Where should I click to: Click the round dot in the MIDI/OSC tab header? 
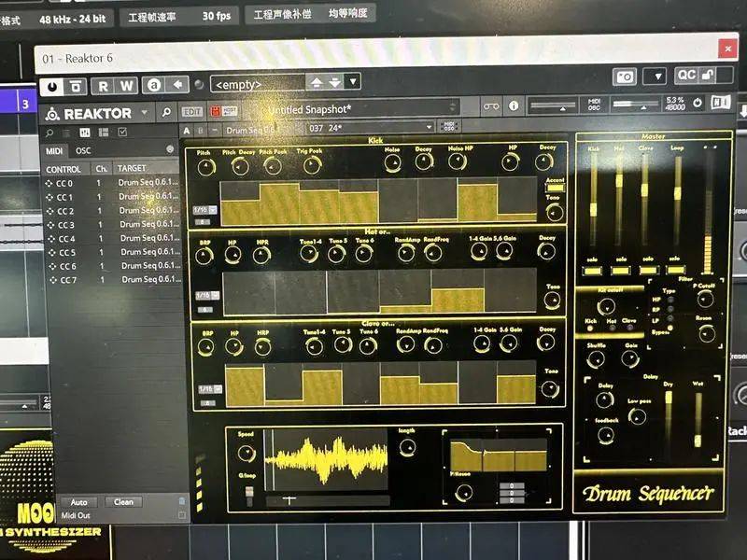tap(170, 149)
